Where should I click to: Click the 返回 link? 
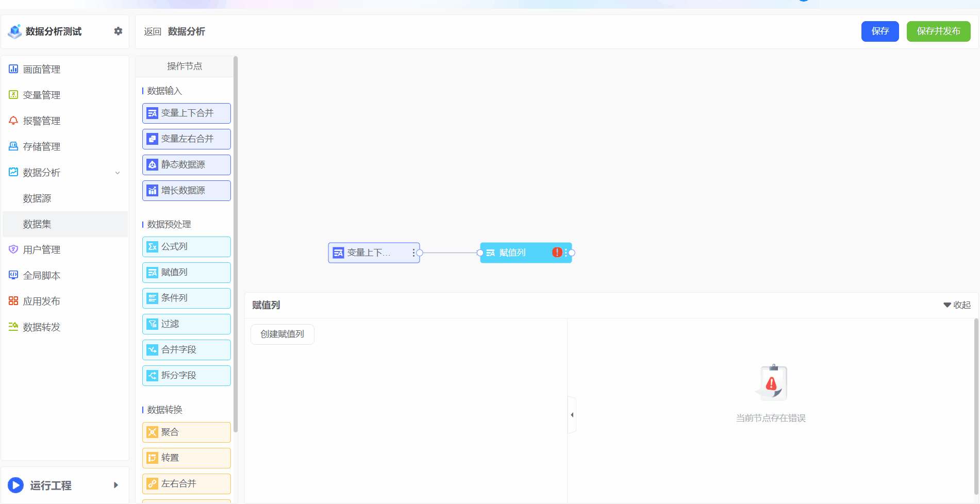(x=152, y=32)
